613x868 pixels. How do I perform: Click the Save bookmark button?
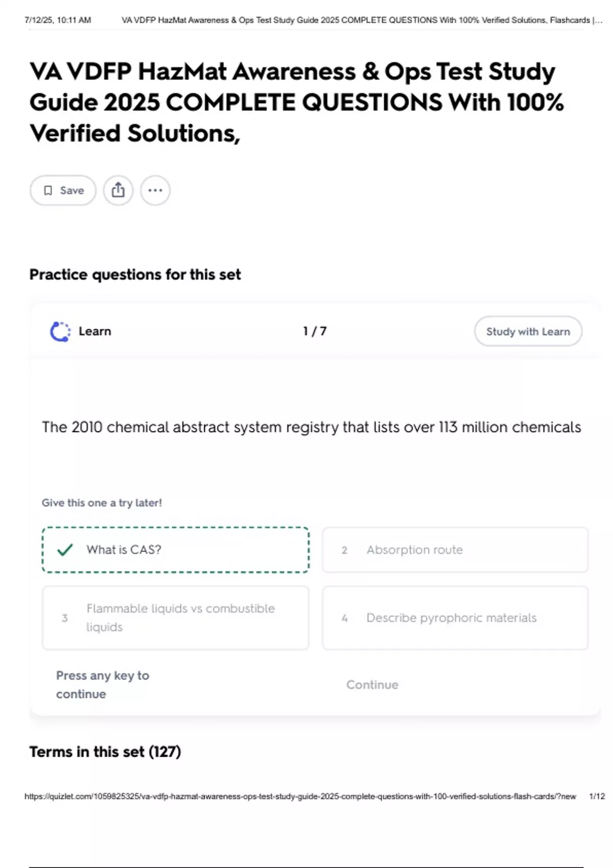pos(63,190)
